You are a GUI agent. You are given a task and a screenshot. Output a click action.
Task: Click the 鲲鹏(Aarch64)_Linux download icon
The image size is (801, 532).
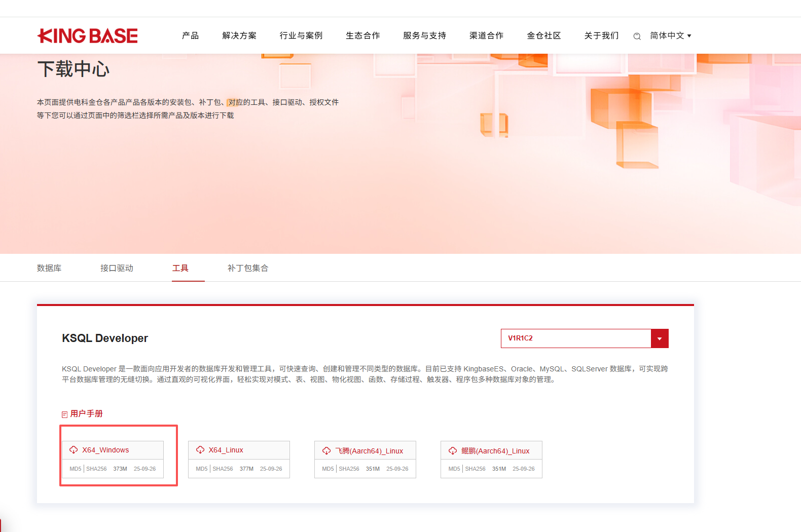(x=453, y=451)
